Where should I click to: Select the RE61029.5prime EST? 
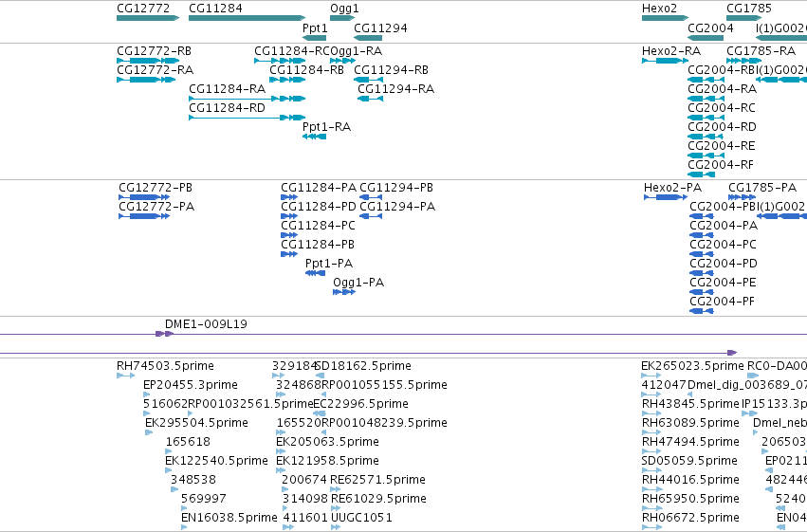(x=336, y=508)
